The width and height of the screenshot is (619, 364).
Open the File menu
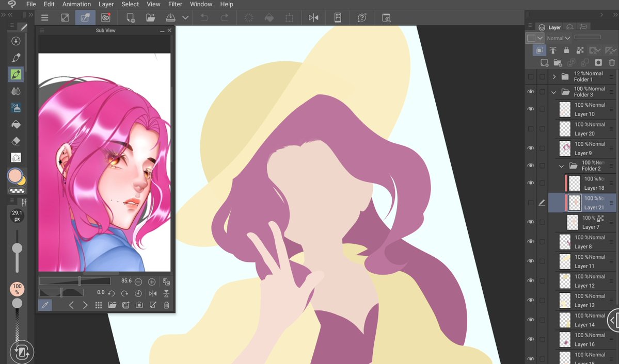[31, 4]
